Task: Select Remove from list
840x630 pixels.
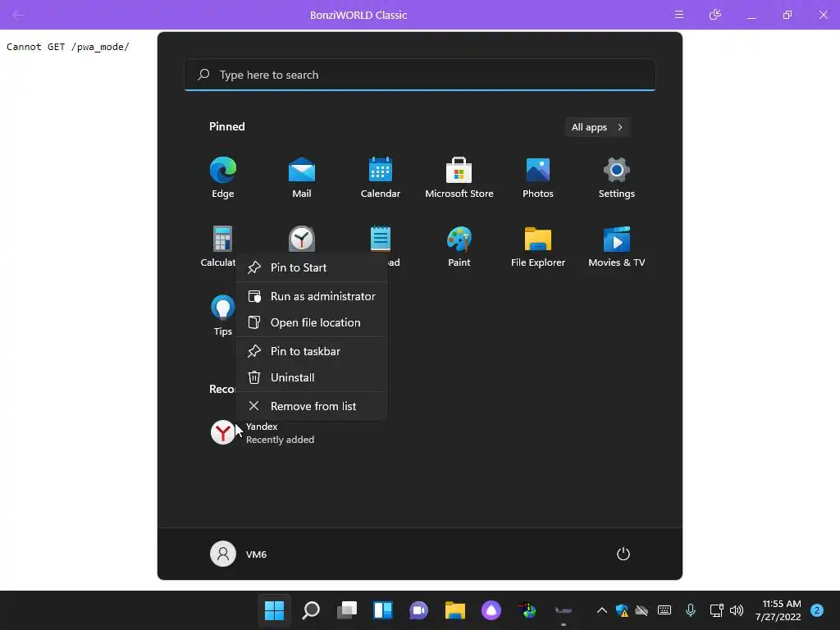Action: tap(312, 406)
